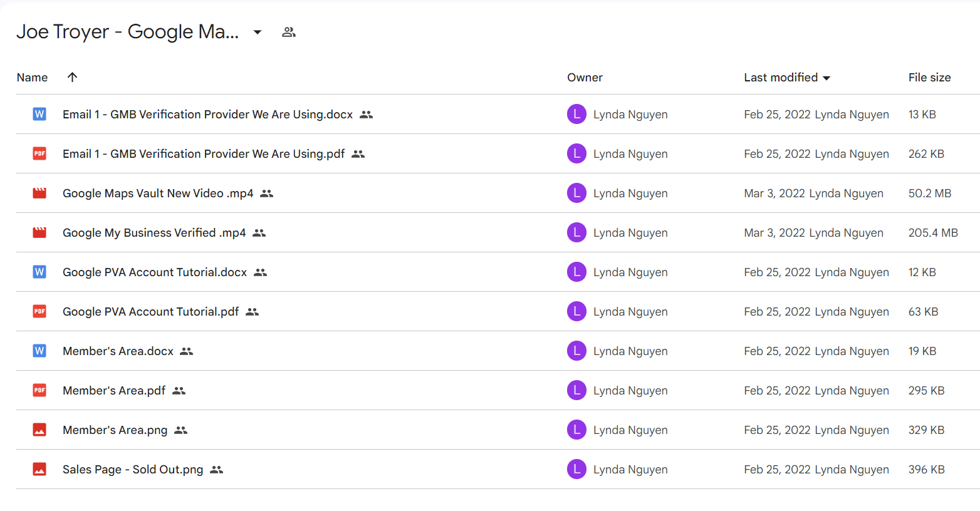Click the Owner column header
The width and height of the screenshot is (980, 511).
585,77
